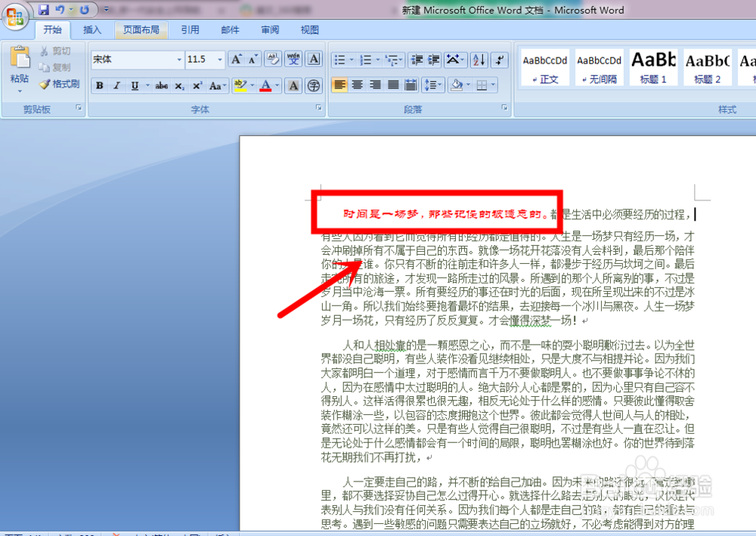Apply the 标题 1 style

[653, 72]
